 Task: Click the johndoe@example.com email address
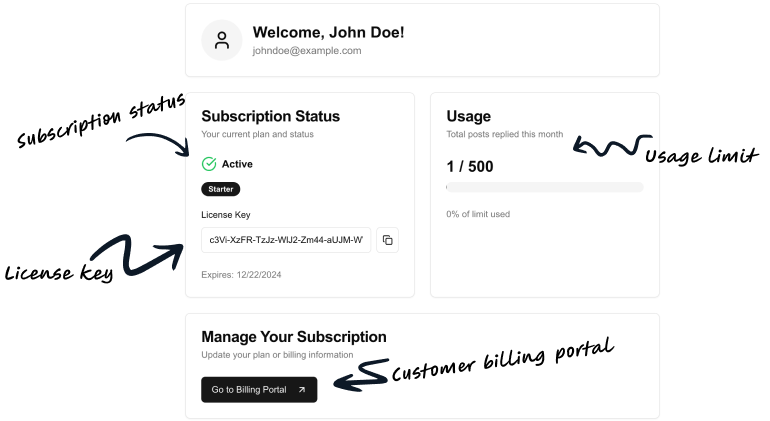pos(306,51)
